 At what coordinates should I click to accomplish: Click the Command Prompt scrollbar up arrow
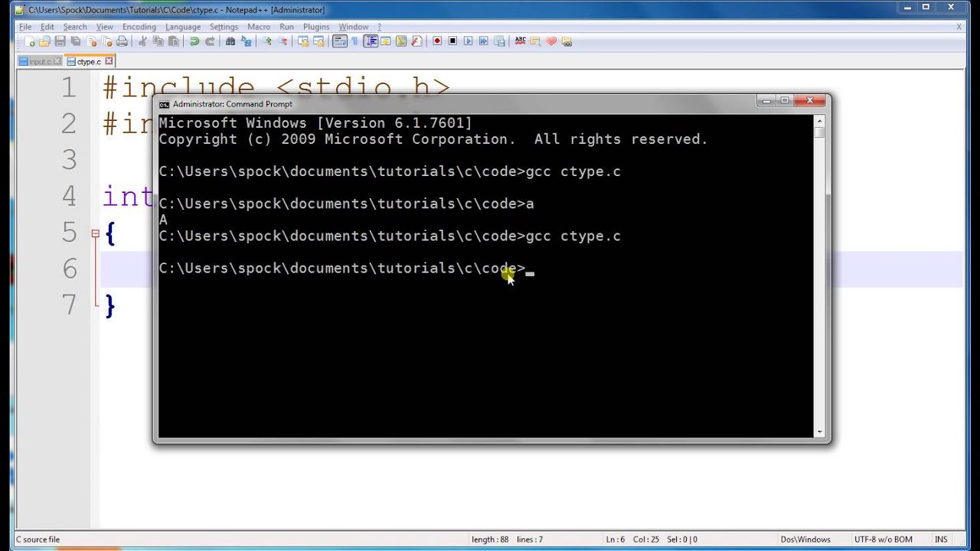click(x=820, y=121)
